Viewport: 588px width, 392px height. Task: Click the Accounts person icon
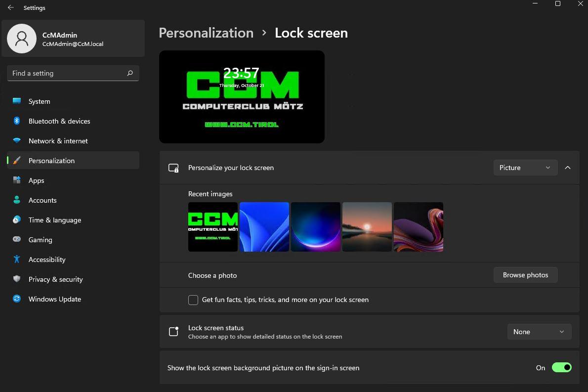click(16, 200)
